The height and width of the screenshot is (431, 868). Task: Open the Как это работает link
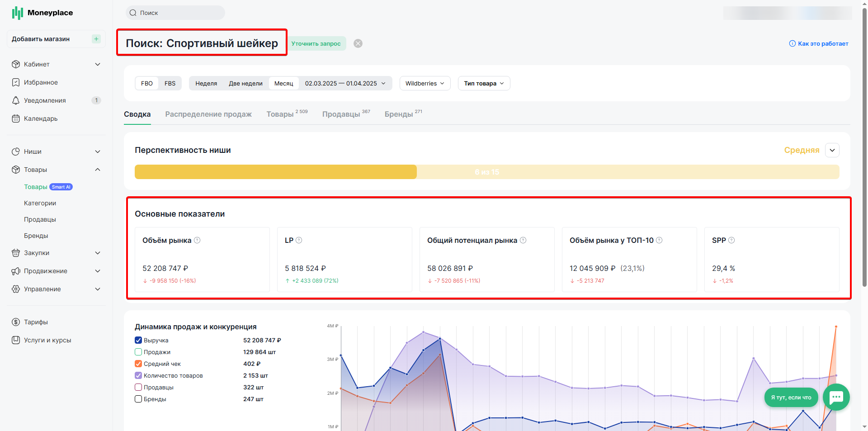pyautogui.click(x=819, y=43)
